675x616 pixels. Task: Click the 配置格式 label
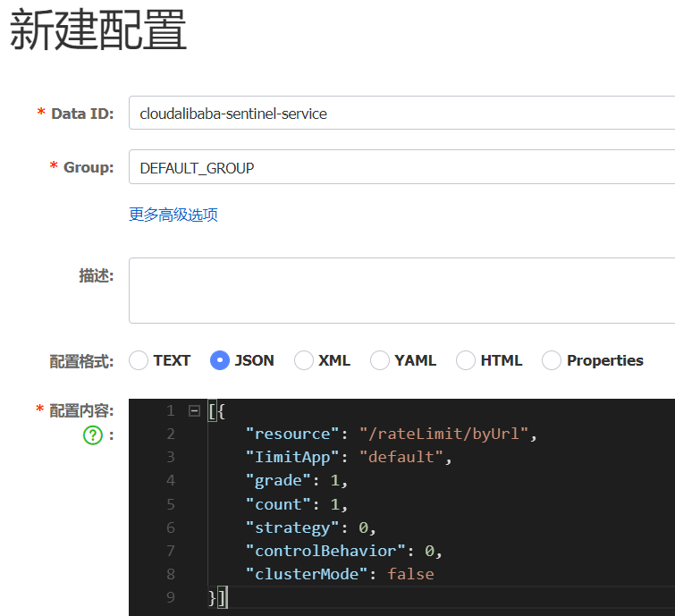click(x=81, y=361)
